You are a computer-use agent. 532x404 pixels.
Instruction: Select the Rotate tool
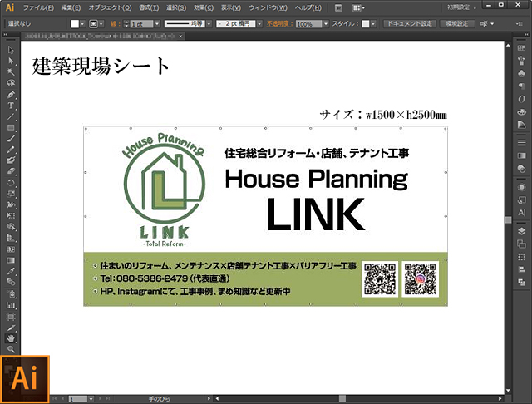coord(11,183)
